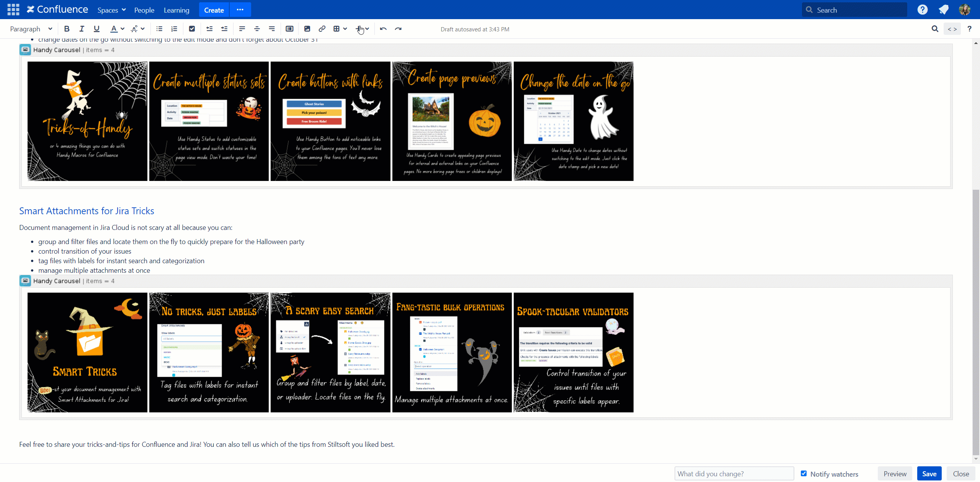Click the 'control transition of your issues' bullet

[85, 251]
